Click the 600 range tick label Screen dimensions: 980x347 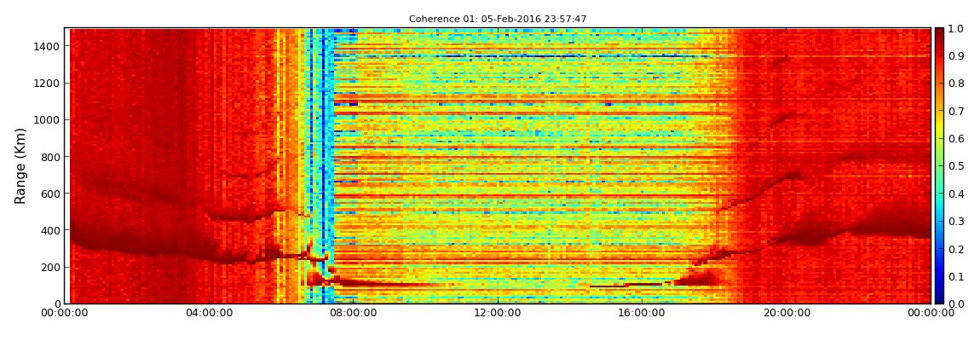click(50, 194)
